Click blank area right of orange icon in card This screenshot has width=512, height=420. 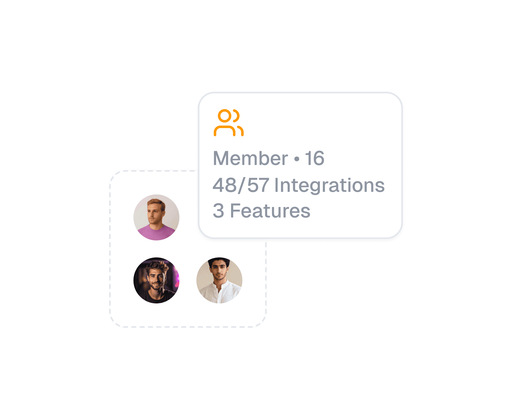click(x=320, y=123)
